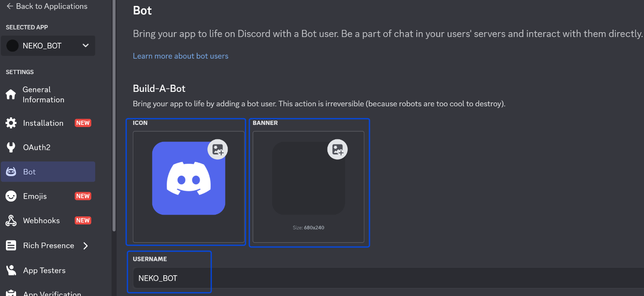Select the Webhooks icon

point(11,220)
